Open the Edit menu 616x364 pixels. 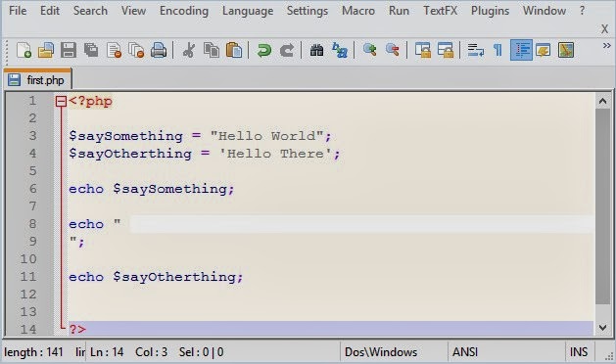50,11
